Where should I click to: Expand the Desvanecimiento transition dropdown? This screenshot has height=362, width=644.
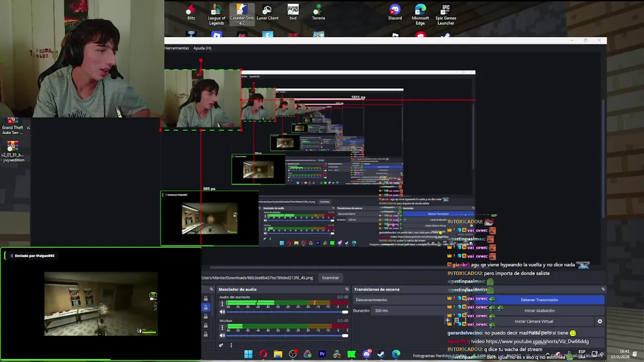399,300
